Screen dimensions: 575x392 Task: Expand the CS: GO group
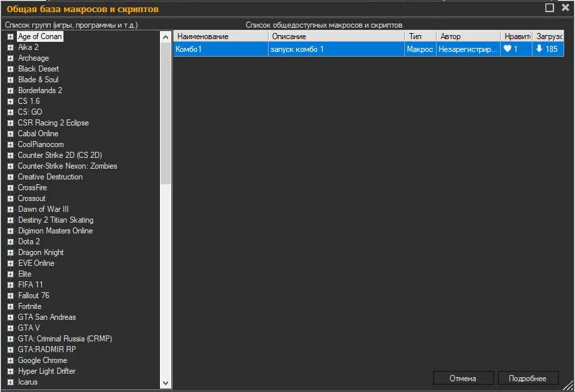10,112
